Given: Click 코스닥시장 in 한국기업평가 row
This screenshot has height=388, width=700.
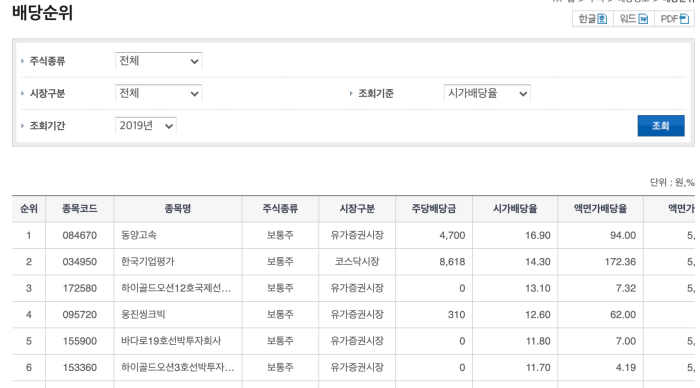Looking at the screenshot, I should tap(357, 262).
